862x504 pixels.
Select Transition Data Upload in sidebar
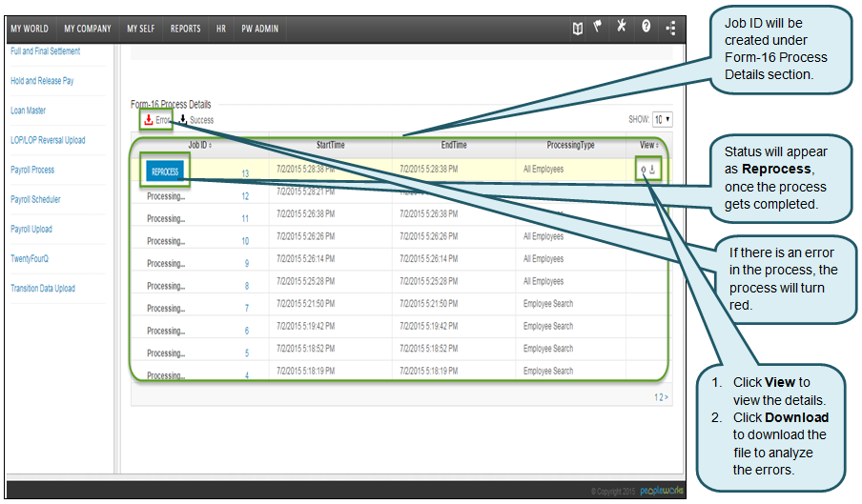coord(42,289)
